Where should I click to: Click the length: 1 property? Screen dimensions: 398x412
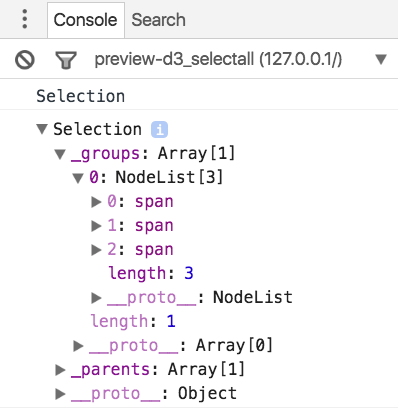(x=133, y=321)
